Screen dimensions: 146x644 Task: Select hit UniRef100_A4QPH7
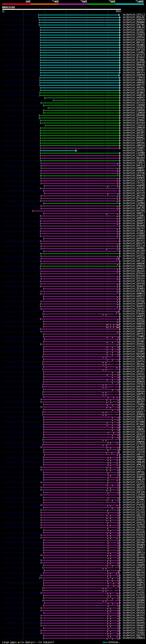pyautogui.click(x=133, y=98)
